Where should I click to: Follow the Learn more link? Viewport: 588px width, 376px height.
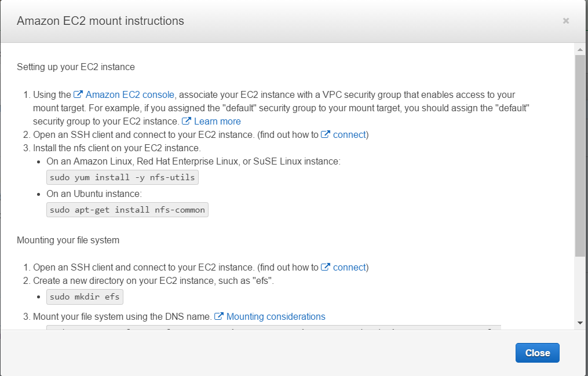(217, 121)
